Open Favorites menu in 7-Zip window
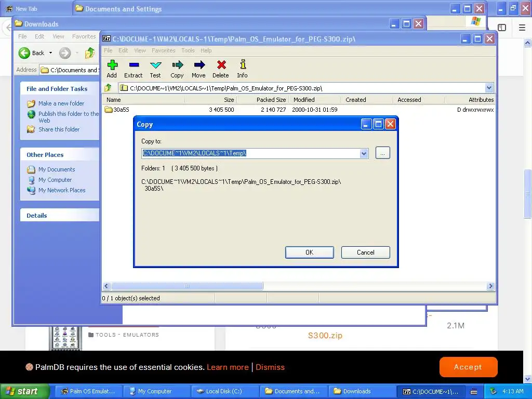This screenshot has height=399, width=532. [164, 50]
